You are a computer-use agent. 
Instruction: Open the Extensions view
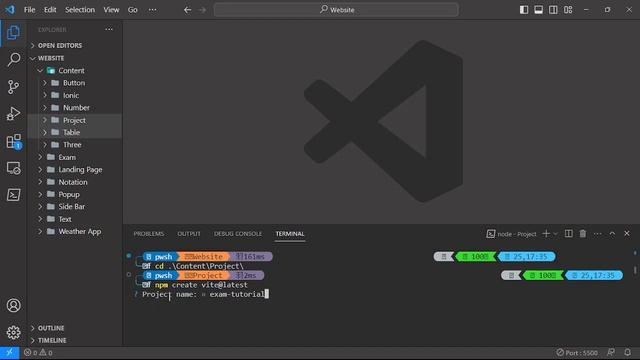coord(13,141)
